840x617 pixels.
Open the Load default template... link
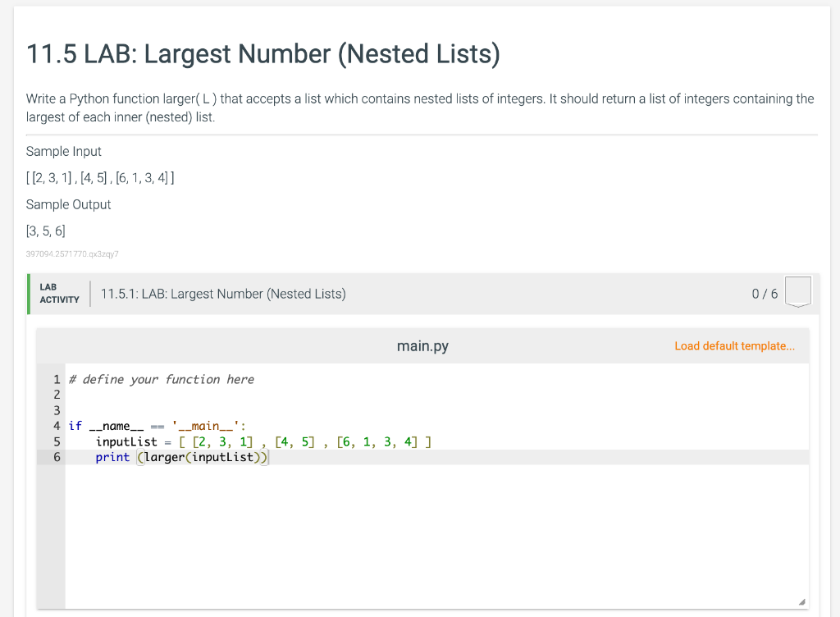tap(734, 345)
